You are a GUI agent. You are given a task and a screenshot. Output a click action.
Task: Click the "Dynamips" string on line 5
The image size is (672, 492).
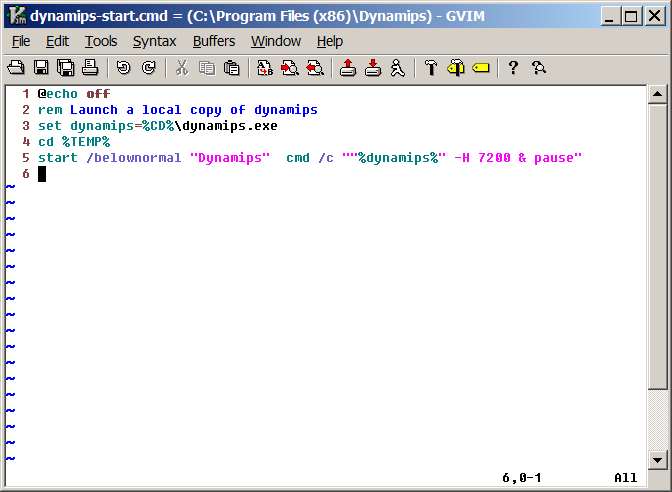[x=230, y=158]
